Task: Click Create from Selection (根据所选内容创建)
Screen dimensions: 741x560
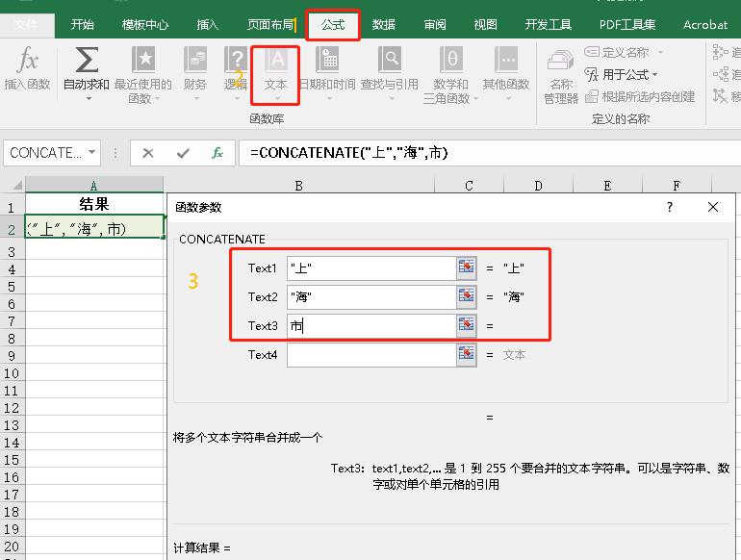Action: (640, 97)
